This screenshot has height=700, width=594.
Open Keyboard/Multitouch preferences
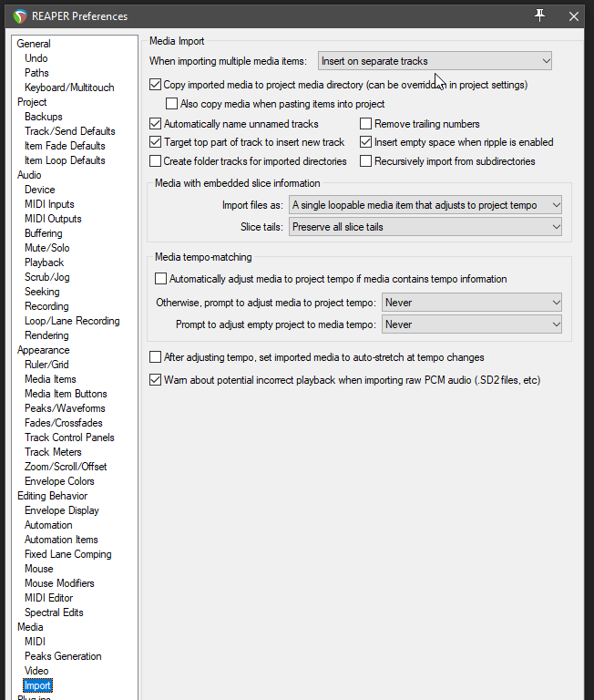point(69,87)
